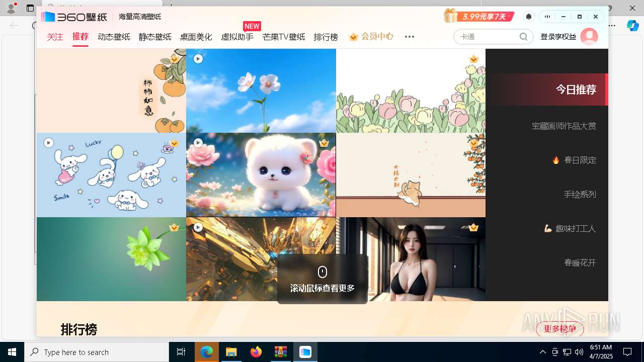
Task: Select 今日推荐 in the side list
Action: coord(547,89)
